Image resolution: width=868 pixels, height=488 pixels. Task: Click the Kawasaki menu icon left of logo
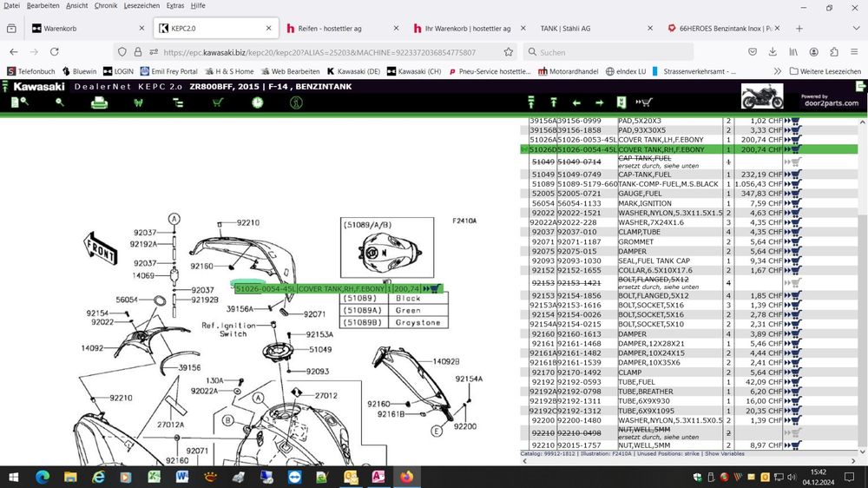(x=5, y=87)
